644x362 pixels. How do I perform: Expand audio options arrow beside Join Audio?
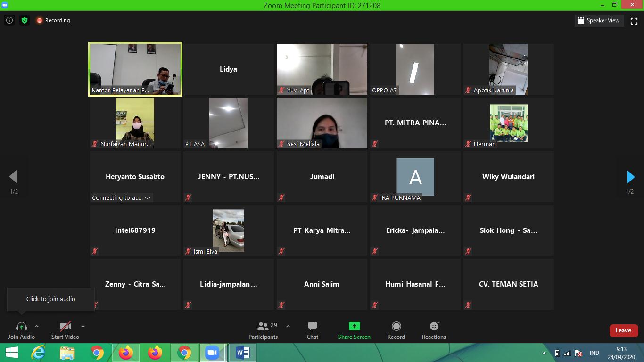37,326
